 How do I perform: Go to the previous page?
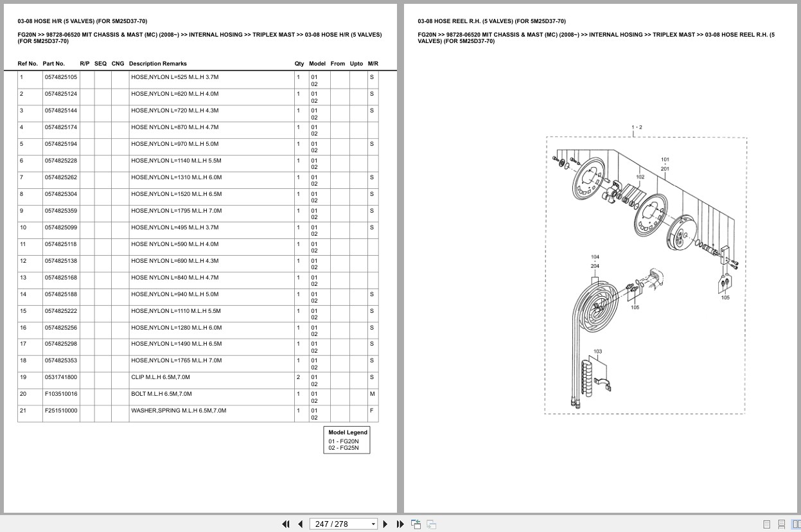tap(300, 524)
